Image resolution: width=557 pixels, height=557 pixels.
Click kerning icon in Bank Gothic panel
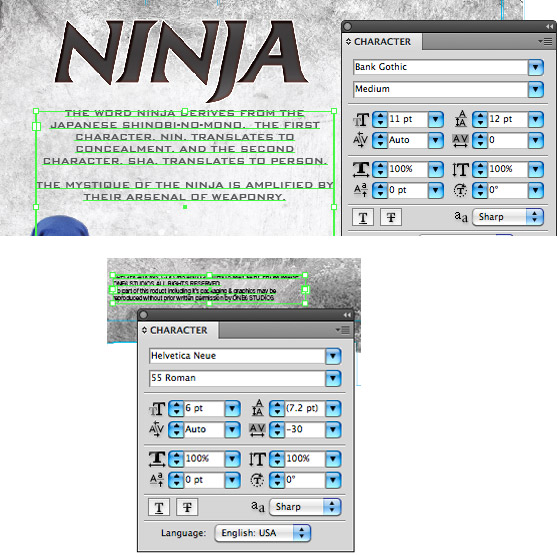[360, 140]
